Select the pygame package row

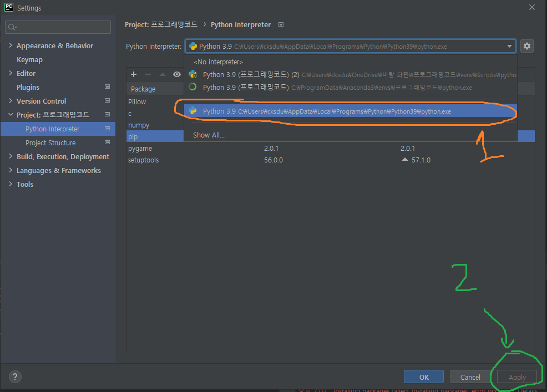(x=330, y=148)
